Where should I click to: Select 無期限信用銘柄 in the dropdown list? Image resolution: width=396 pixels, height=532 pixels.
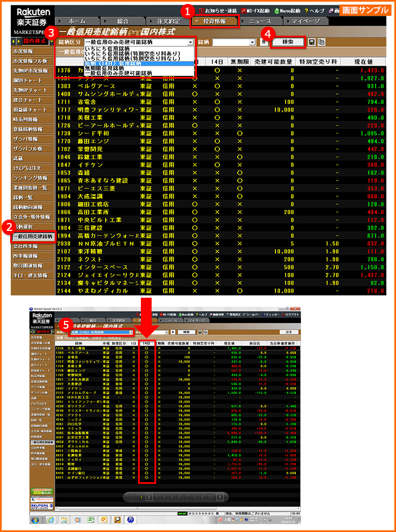[x=139, y=68]
